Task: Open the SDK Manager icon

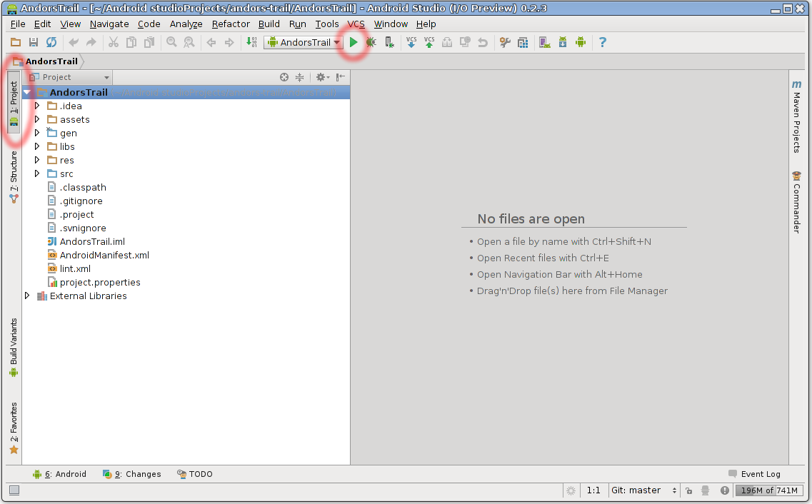Action: pos(563,42)
